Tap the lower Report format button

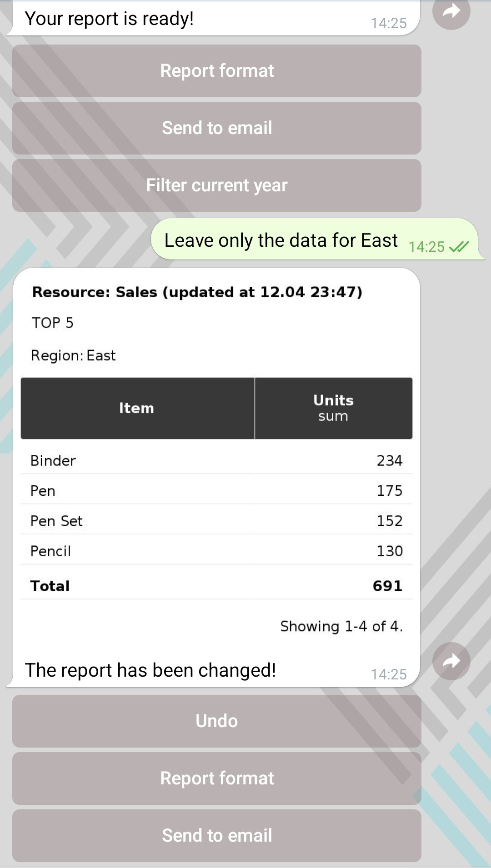tap(216, 778)
